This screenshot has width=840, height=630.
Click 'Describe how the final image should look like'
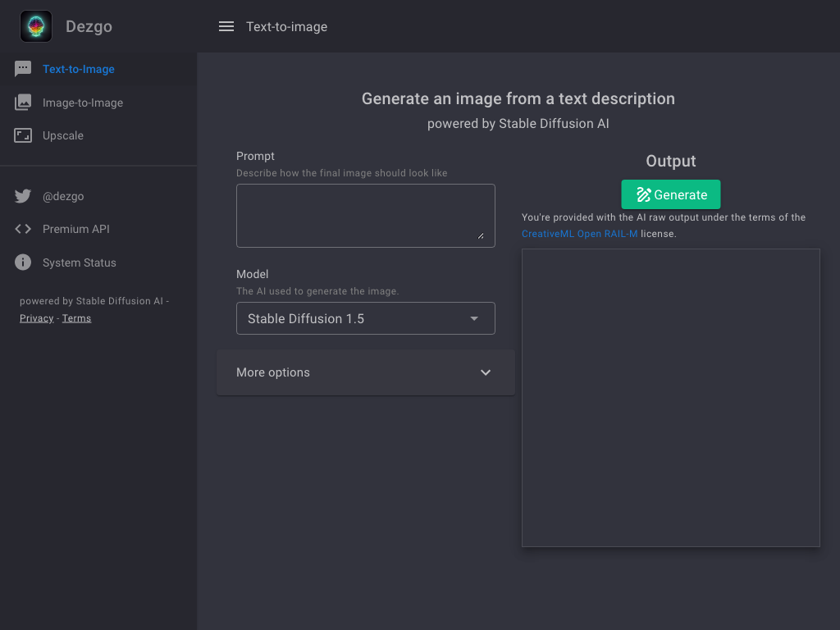[342, 173]
